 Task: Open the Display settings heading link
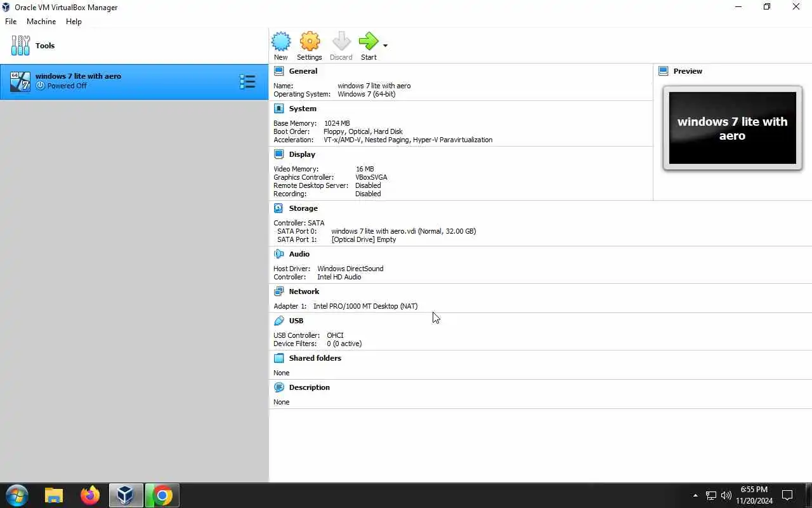click(302, 154)
